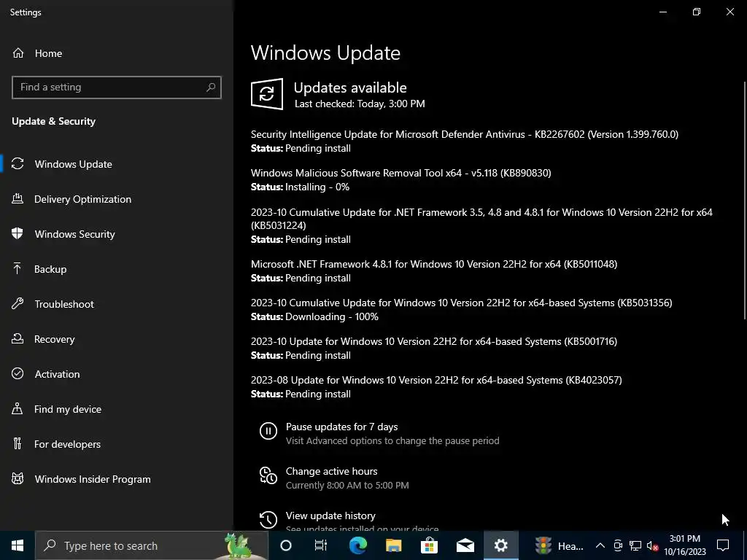Click the Troubleshoot wrench icon
Image resolution: width=747 pixels, height=560 pixels.
coord(18,303)
